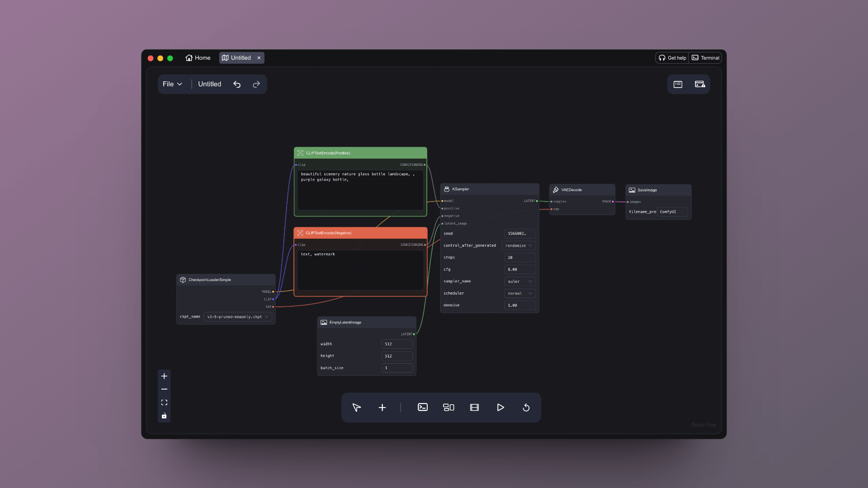Click the steps value field
Screen dimensions: 868x488
(520, 258)
